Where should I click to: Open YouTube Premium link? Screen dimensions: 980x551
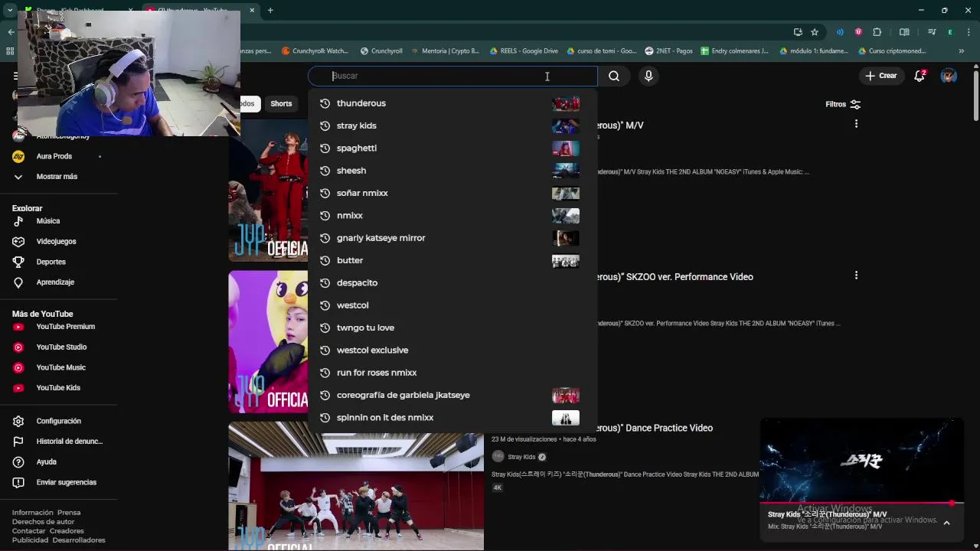[x=65, y=327]
